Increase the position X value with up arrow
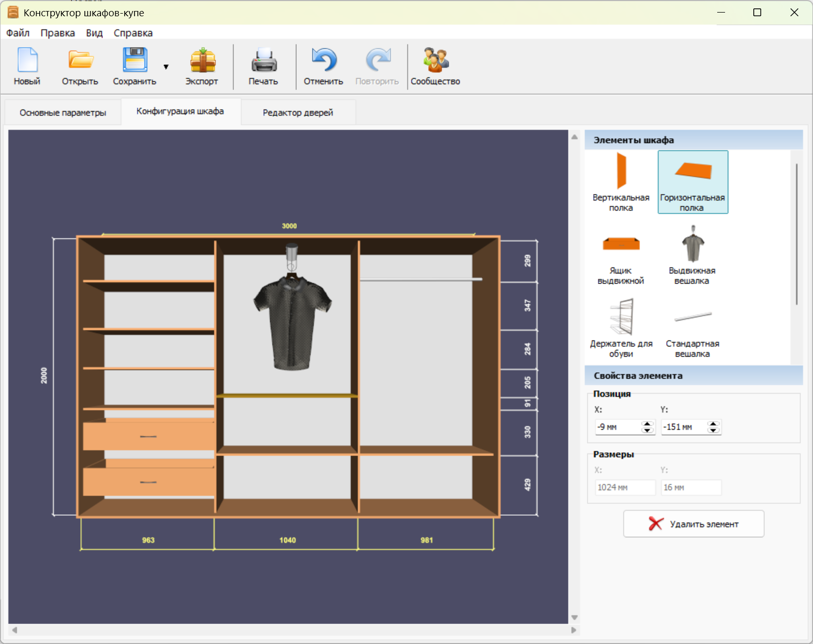Screen dimensions: 813x644 (648, 424)
